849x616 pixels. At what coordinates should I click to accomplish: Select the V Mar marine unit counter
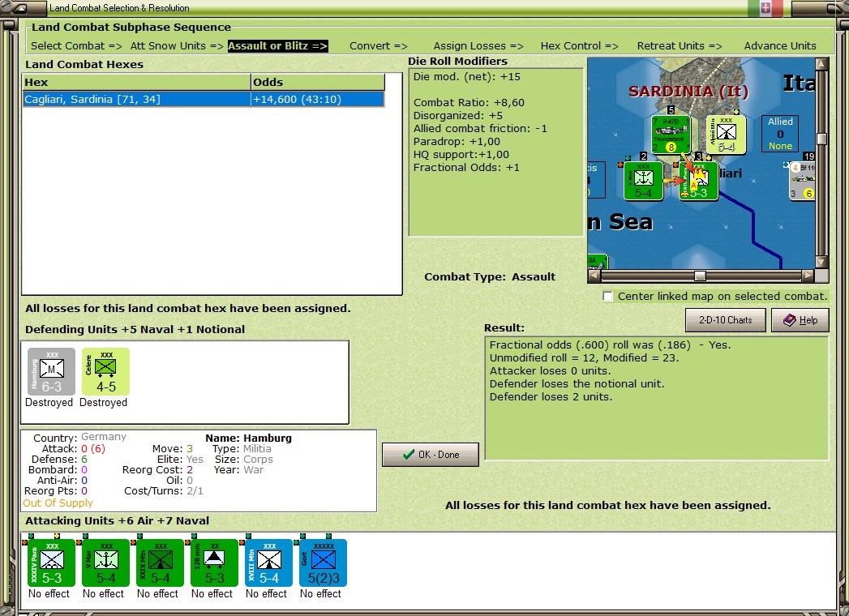(104, 563)
